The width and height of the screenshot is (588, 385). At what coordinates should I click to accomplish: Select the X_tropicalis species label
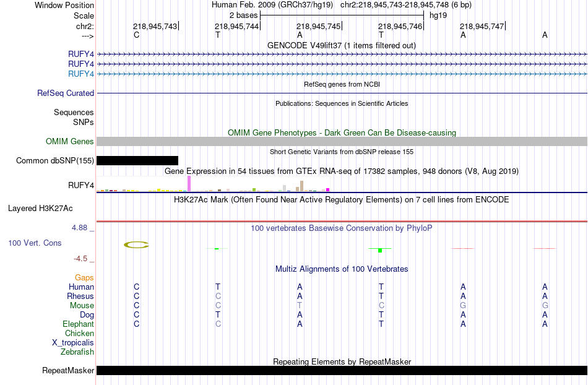coord(73,343)
